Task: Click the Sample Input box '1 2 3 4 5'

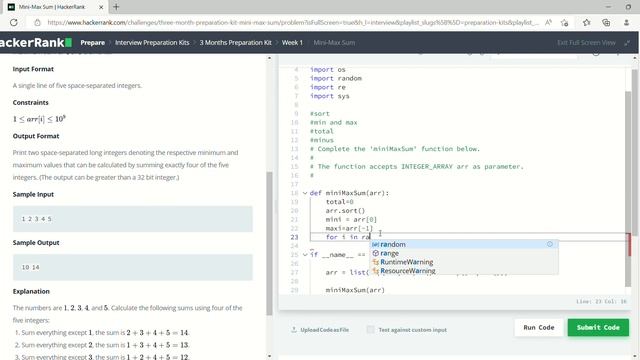Action: 133,219
